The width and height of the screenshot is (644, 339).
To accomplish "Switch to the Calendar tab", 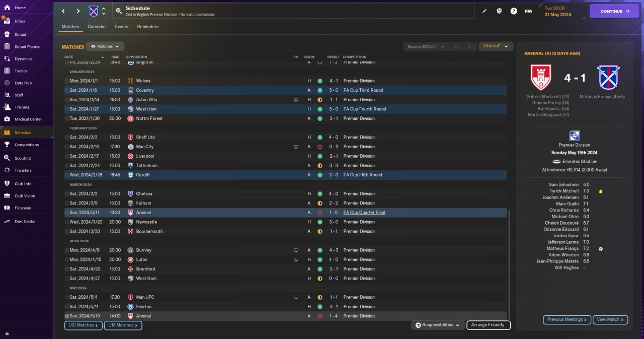I will pyautogui.click(x=97, y=27).
